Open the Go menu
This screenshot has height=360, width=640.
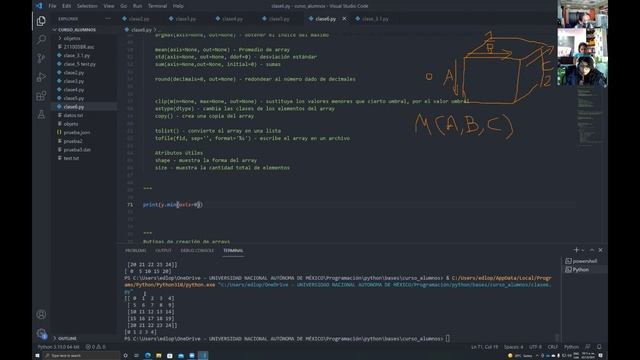(124, 6)
